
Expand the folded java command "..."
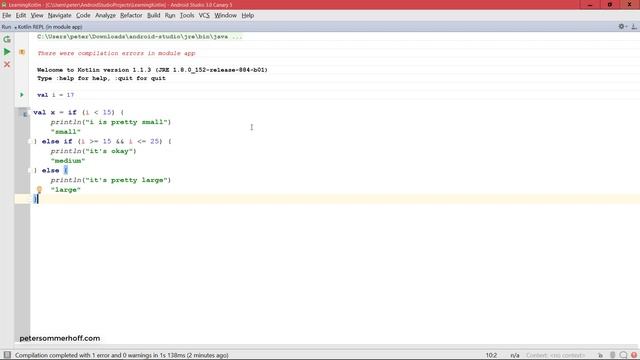pos(236,37)
